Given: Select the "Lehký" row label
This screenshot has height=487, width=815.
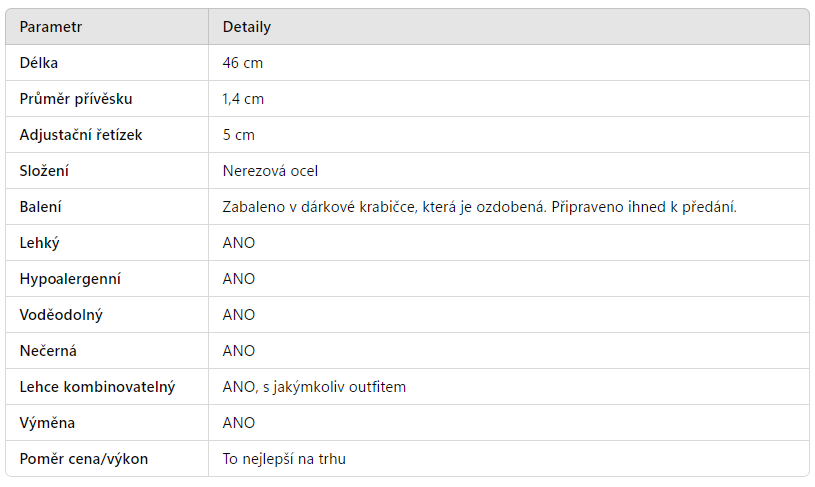Looking at the screenshot, I should (40, 243).
